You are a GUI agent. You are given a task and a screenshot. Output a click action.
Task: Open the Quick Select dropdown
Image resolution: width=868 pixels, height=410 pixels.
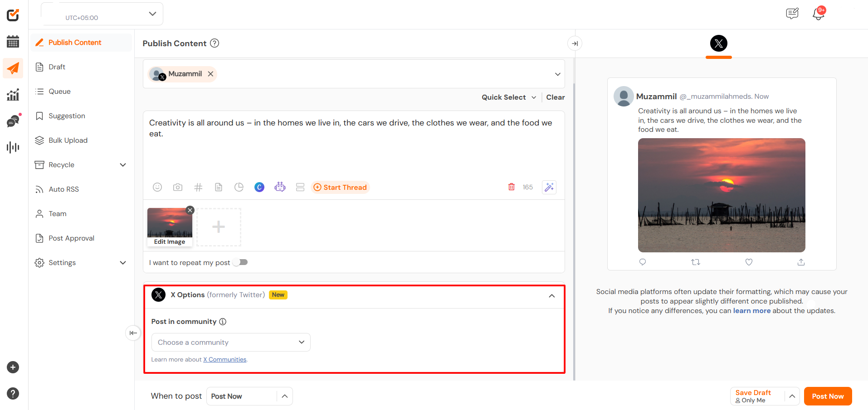[508, 97]
